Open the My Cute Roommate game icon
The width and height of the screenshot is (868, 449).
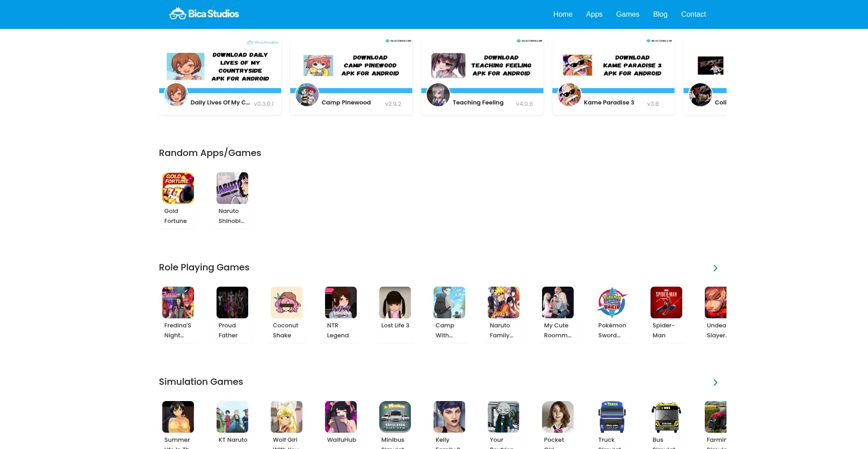click(558, 302)
